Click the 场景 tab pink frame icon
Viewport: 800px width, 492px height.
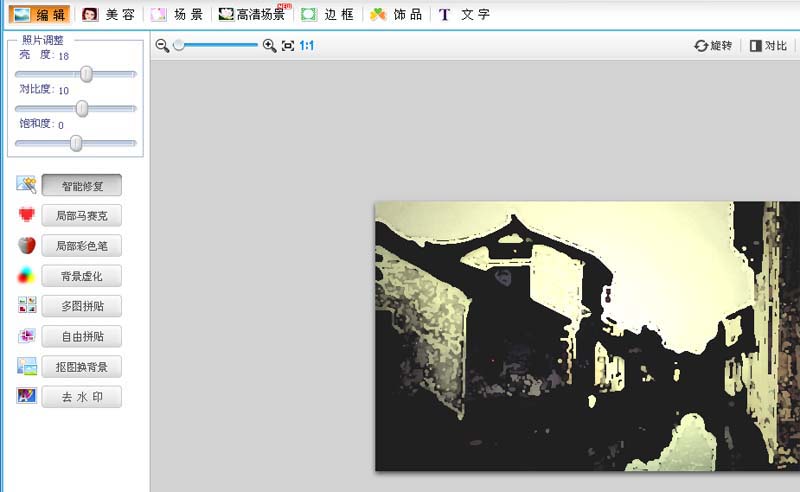(x=158, y=14)
